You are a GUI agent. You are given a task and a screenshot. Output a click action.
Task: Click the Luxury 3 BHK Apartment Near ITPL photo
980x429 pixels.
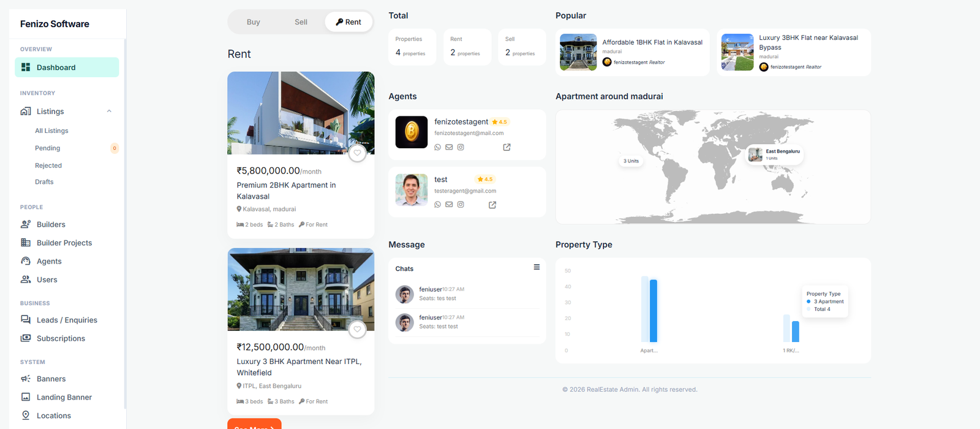click(301, 289)
